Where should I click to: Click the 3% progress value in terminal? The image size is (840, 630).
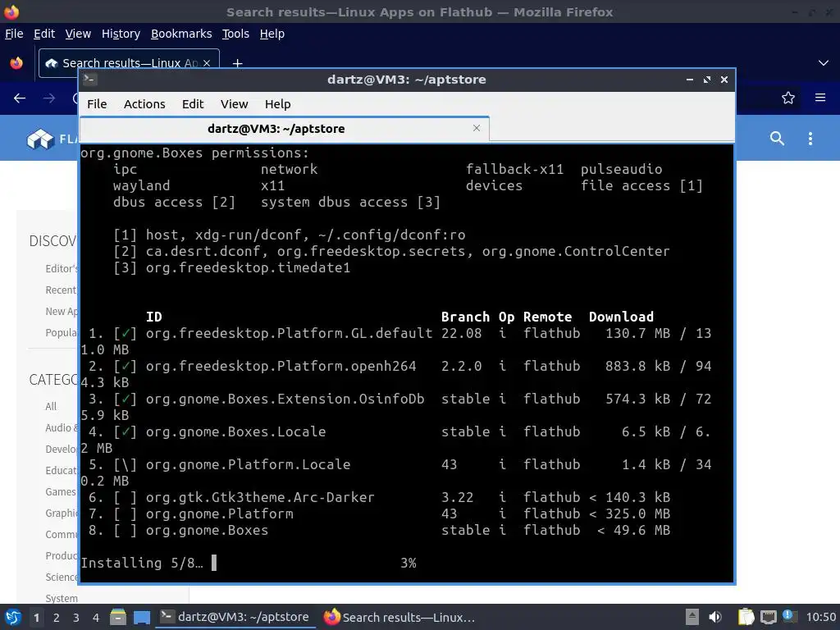[x=409, y=563]
